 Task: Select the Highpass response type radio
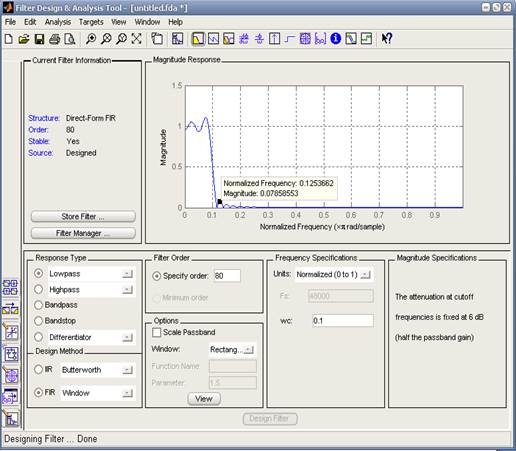coord(39,289)
